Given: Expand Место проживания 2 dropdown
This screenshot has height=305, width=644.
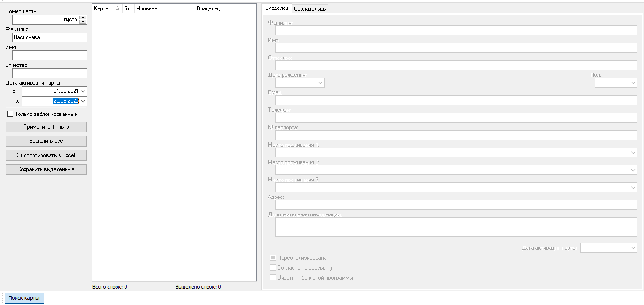Looking at the screenshot, I should [633, 170].
